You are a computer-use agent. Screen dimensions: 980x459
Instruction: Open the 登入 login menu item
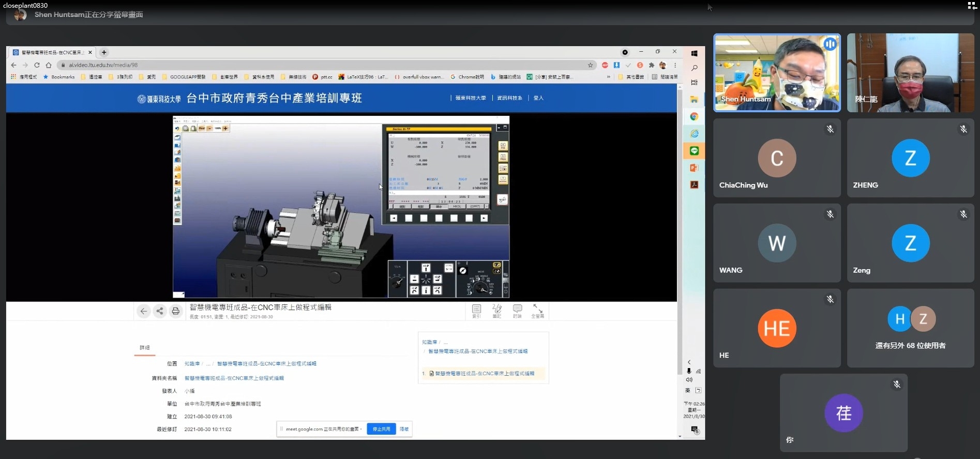[538, 98]
